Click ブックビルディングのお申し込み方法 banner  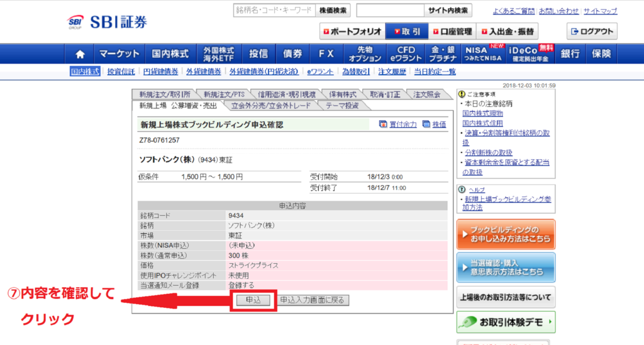pos(506,234)
